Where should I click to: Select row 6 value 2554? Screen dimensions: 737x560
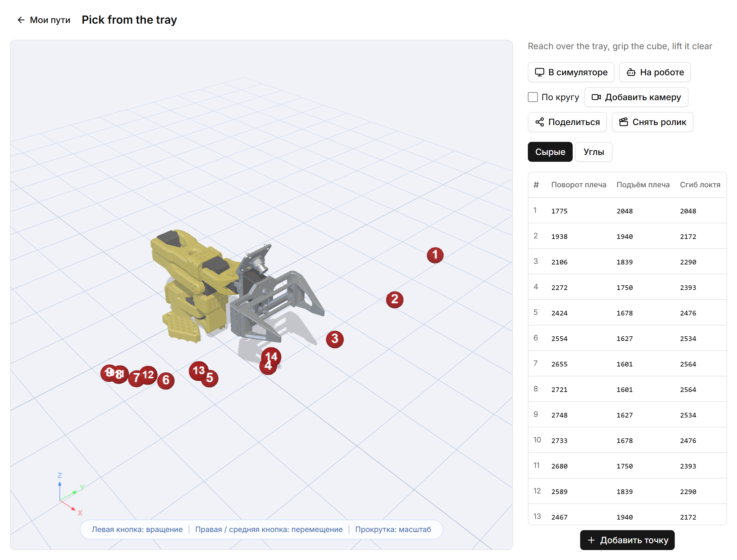[x=559, y=339]
